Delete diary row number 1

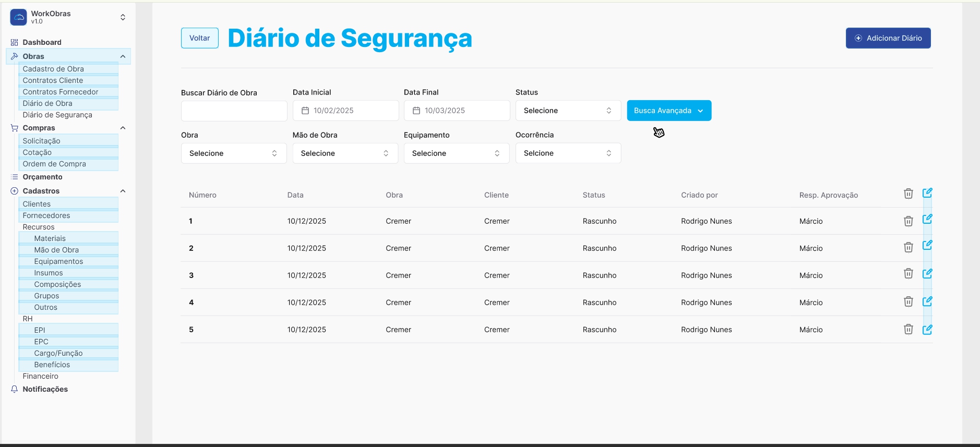tap(908, 221)
